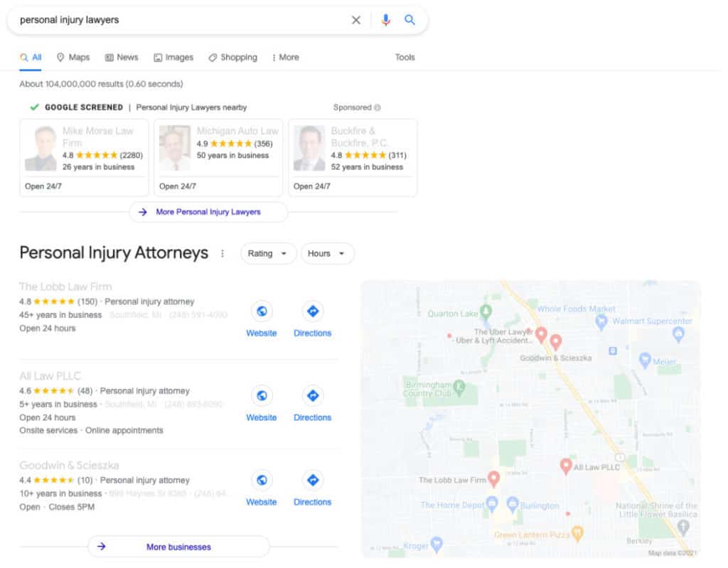
Task: Click the More businesses button
Action: click(x=178, y=547)
